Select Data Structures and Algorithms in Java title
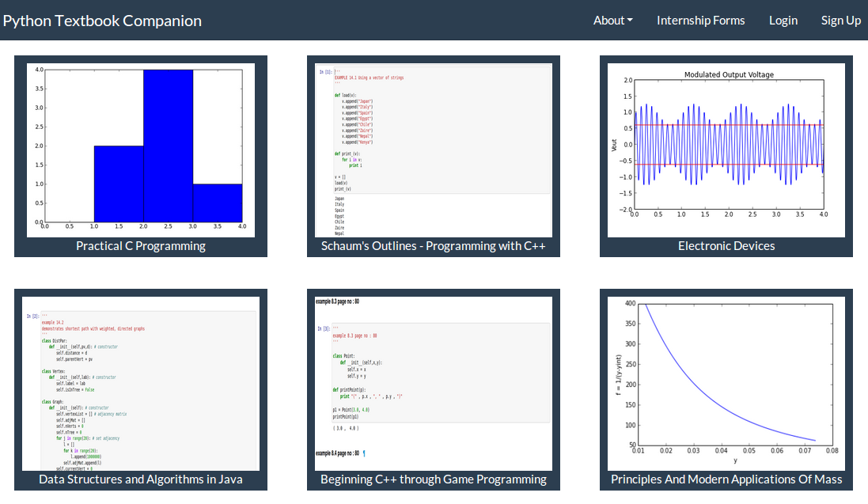The image size is (868, 504). pos(141,479)
